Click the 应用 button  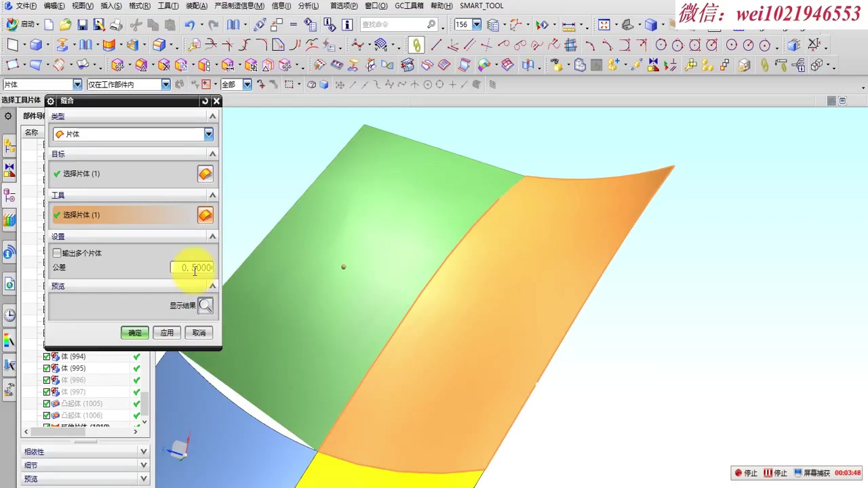pyautogui.click(x=167, y=333)
